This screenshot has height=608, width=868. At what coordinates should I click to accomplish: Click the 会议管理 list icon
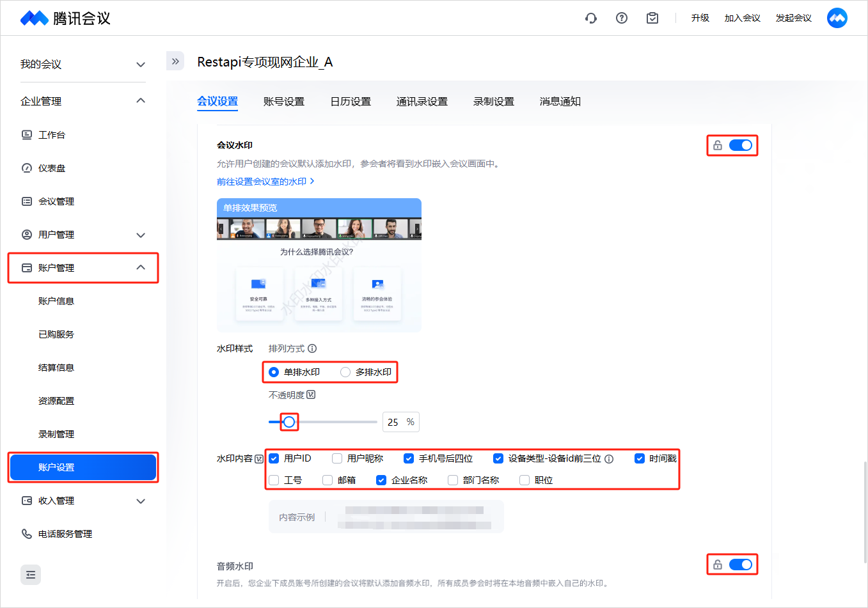pyautogui.click(x=27, y=201)
